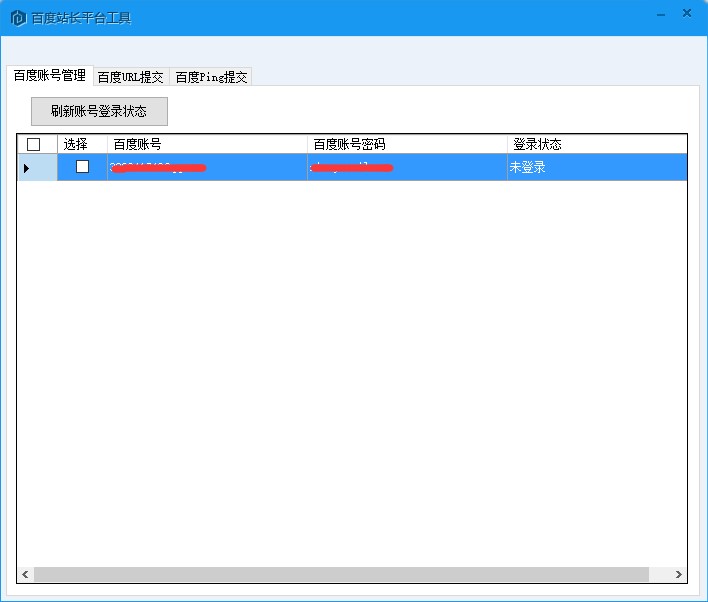Click the 百度账号密码 column header
The width and height of the screenshot is (708, 602).
click(407, 145)
